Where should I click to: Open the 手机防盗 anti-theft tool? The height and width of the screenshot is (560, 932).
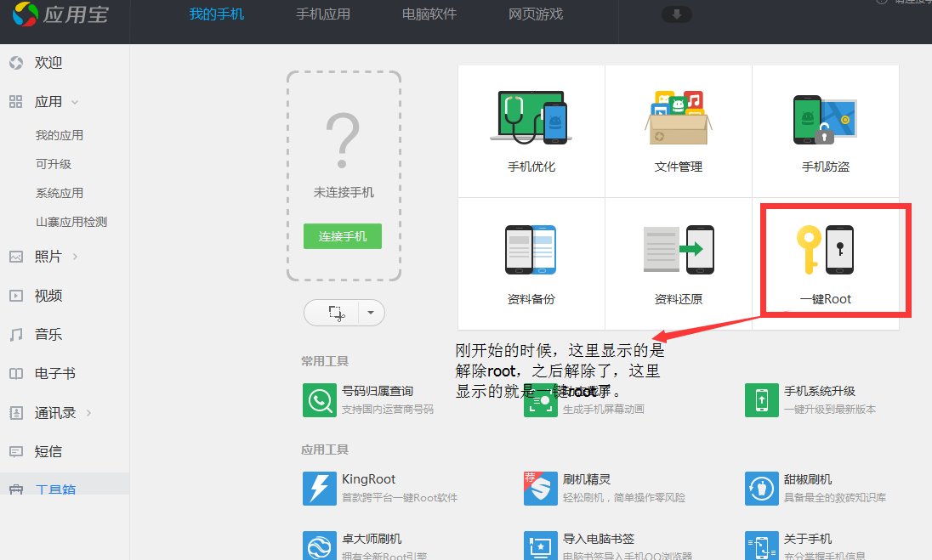pos(825,131)
